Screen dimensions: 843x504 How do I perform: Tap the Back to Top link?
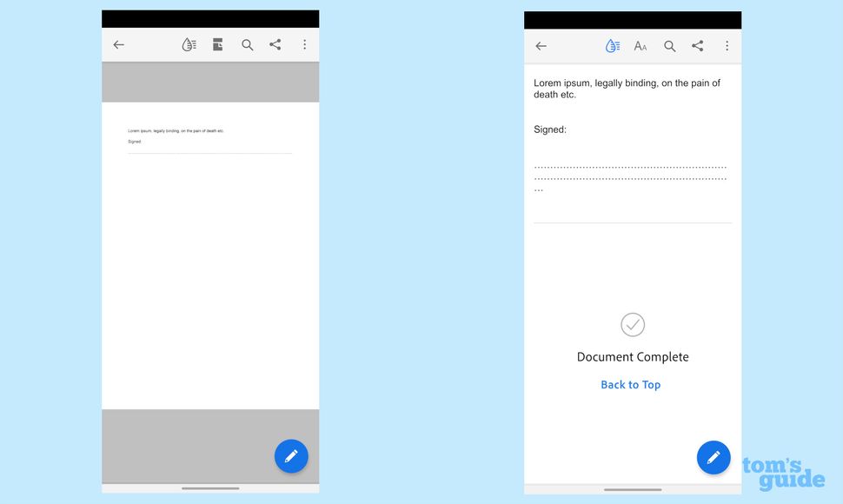tap(631, 384)
